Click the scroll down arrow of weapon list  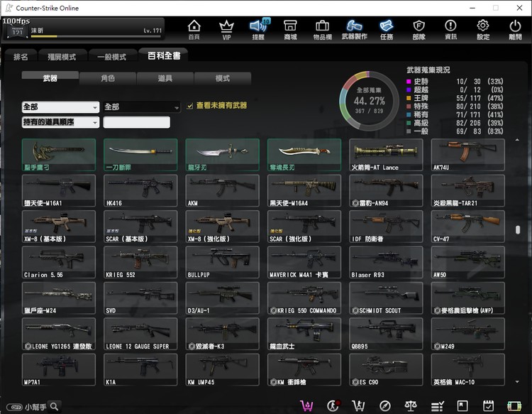click(x=517, y=382)
